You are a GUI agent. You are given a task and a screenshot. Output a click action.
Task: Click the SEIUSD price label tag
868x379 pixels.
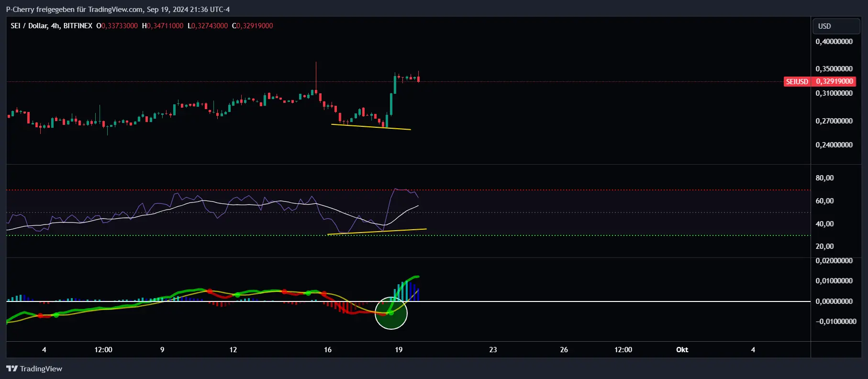click(797, 81)
